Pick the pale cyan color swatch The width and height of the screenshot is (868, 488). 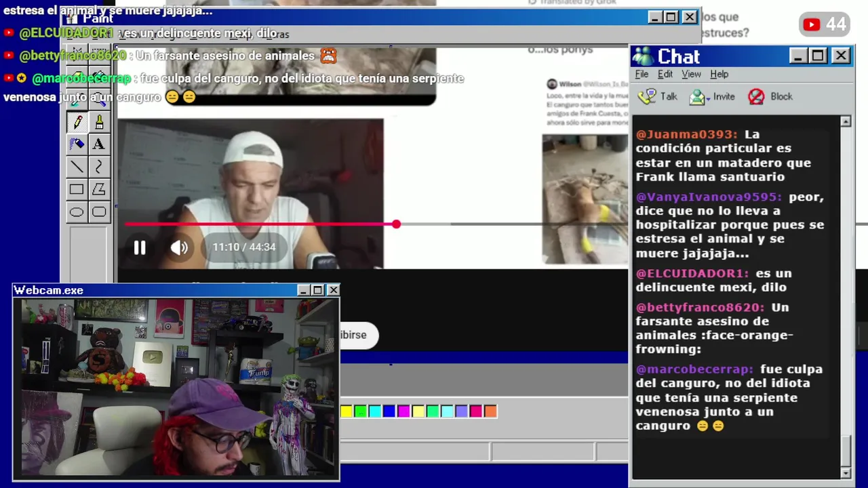click(447, 411)
